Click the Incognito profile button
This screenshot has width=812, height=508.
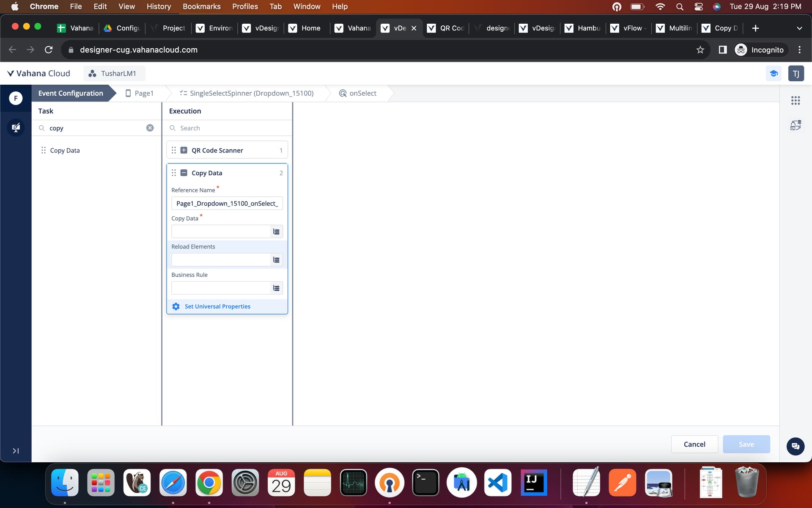click(760, 50)
